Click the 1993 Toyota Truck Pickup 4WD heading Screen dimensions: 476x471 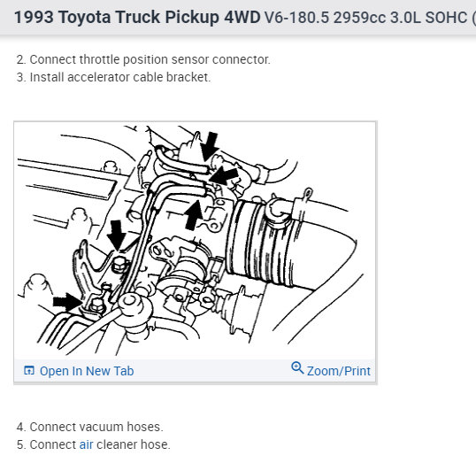[x=137, y=17]
